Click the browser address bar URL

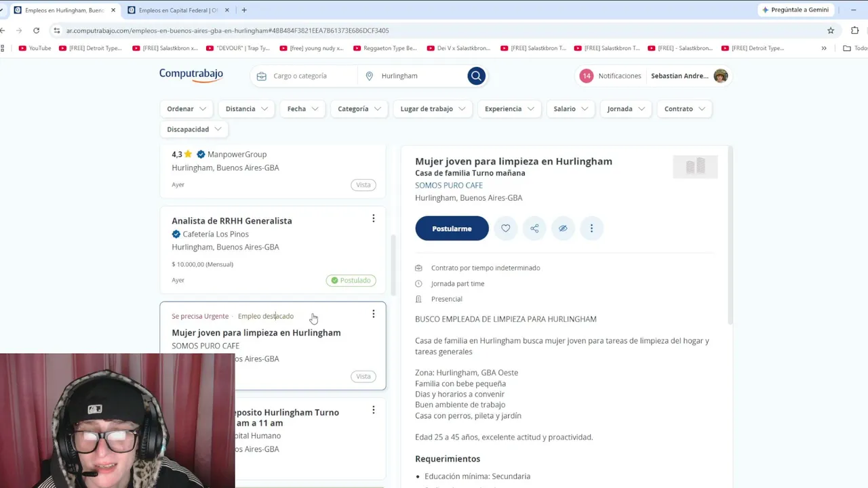228,30
